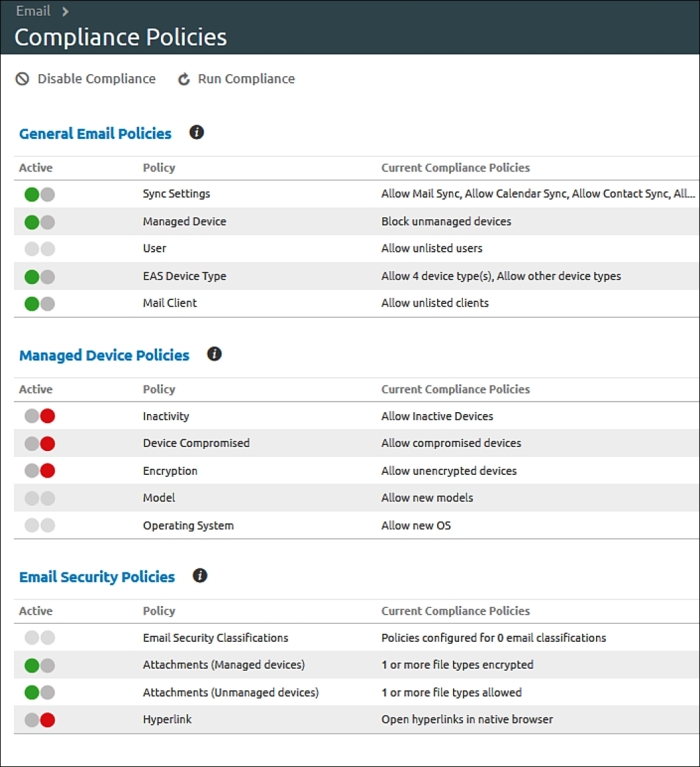
Task: Select the Attachments (Unmanaged devices) policy
Action: (x=231, y=693)
